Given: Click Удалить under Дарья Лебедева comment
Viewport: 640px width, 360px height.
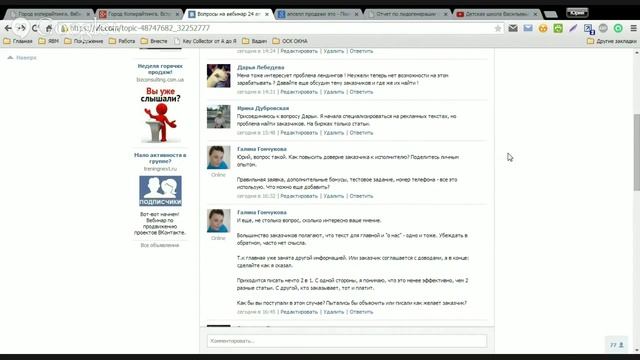Looking at the screenshot, I should click(333, 92).
